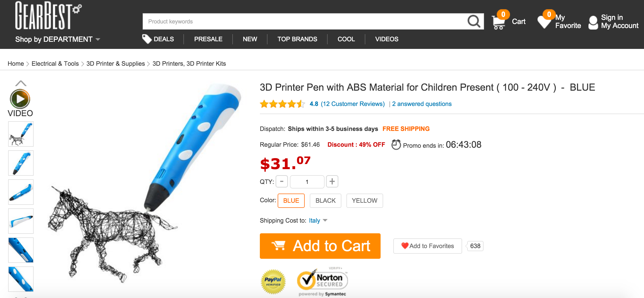Click the Add to Cart button
Screen dimensions: 644x298
(x=320, y=246)
